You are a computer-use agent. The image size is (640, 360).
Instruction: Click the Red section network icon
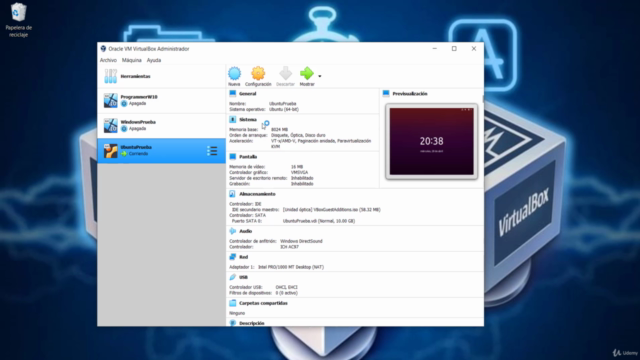pyautogui.click(x=233, y=257)
